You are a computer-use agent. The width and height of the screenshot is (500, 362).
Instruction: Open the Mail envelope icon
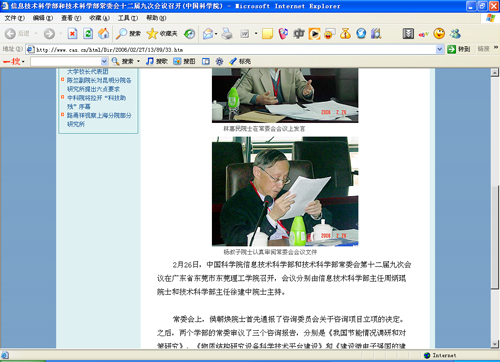pos(208,34)
